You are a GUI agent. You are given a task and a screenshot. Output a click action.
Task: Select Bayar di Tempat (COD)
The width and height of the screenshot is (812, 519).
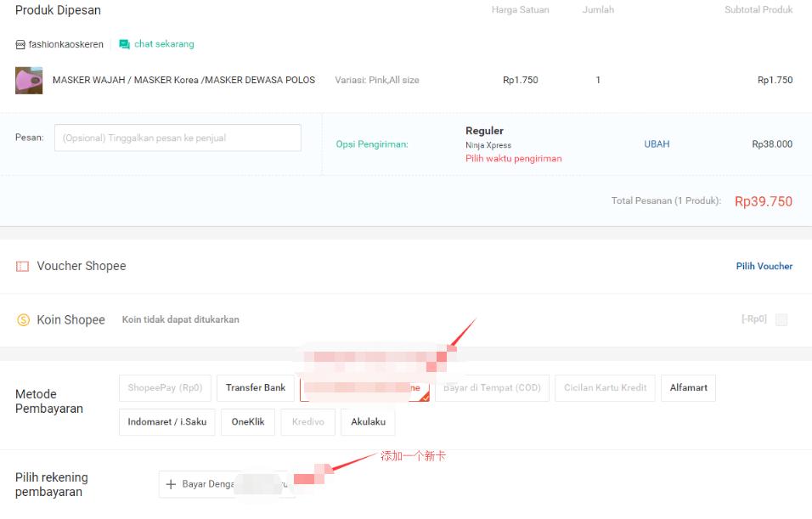point(492,388)
